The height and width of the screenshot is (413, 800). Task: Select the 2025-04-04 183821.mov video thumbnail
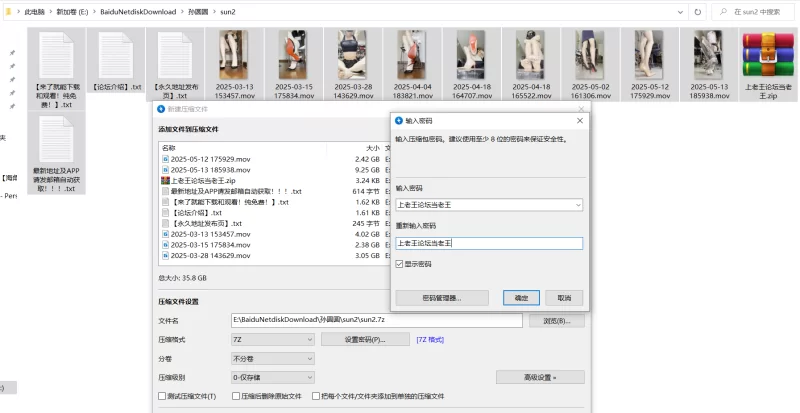pyautogui.click(x=412, y=55)
